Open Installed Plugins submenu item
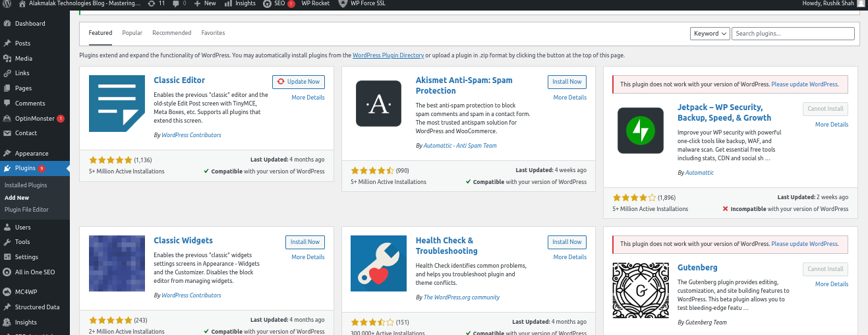Image resolution: width=868 pixels, height=335 pixels. tap(26, 185)
